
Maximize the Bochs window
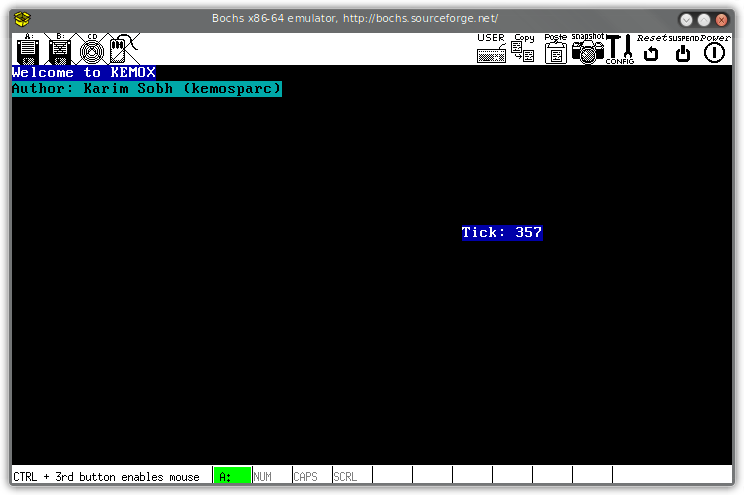click(704, 19)
